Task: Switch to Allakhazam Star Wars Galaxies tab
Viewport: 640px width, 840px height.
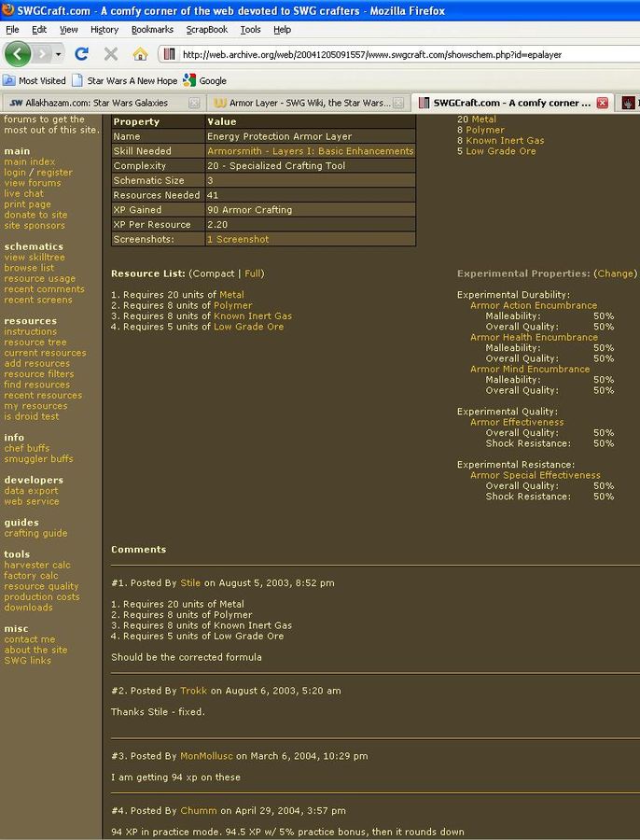Action: click(96, 103)
